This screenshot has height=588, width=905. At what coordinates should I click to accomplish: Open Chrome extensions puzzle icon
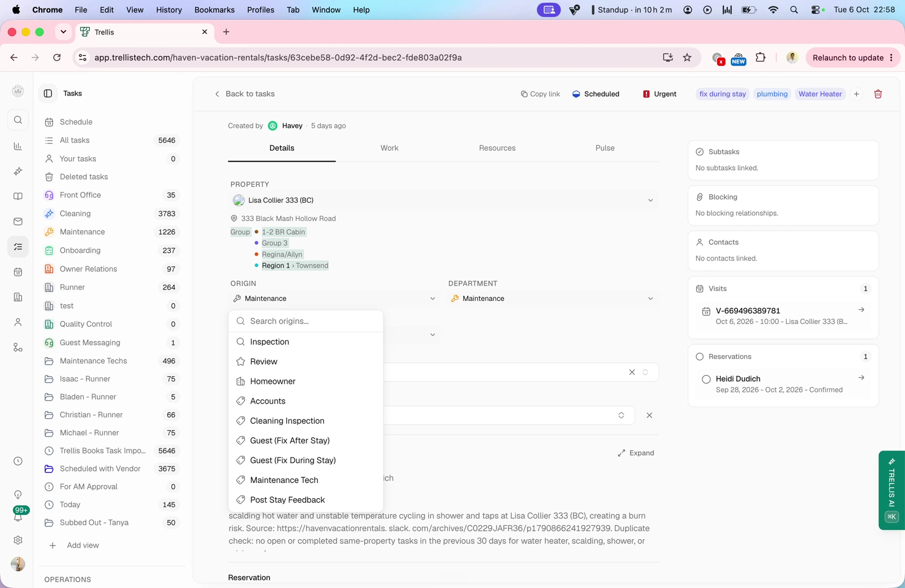[x=761, y=58]
